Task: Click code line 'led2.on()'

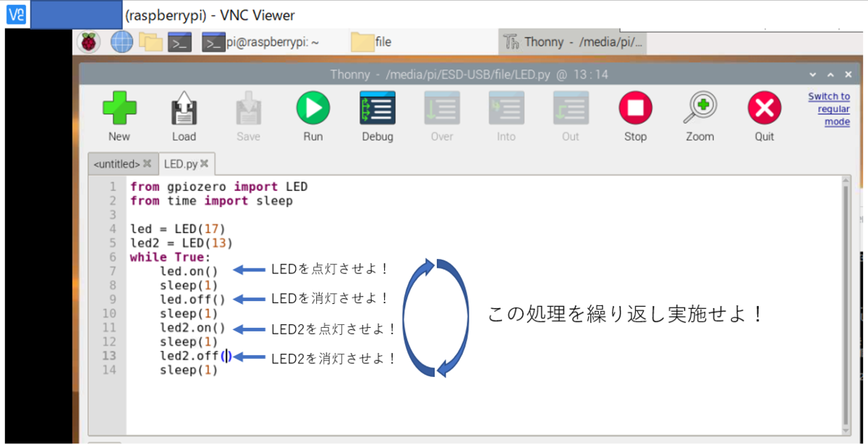Action: coord(192,327)
